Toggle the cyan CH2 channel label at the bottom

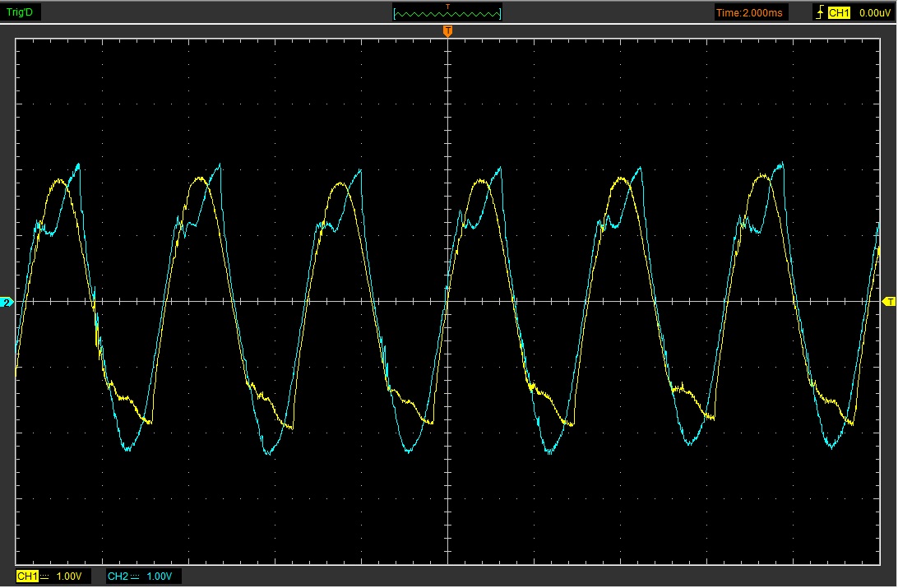(x=118, y=576)
